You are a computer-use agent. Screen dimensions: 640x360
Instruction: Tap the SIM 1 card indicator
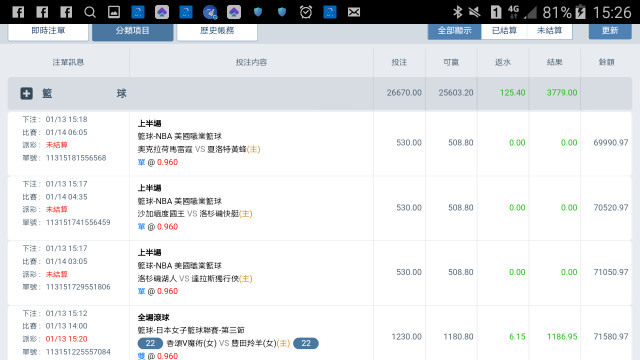[x=496, y=12]
